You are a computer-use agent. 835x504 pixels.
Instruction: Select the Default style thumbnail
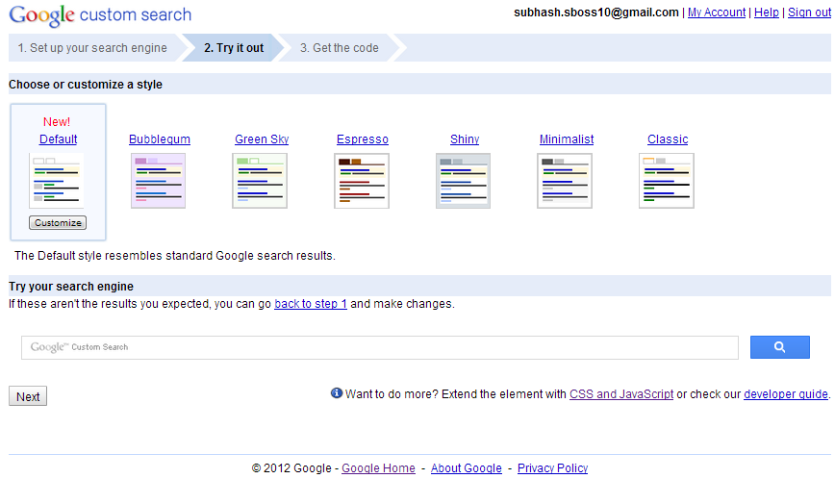pyautogui.click(x=57, y=181)
